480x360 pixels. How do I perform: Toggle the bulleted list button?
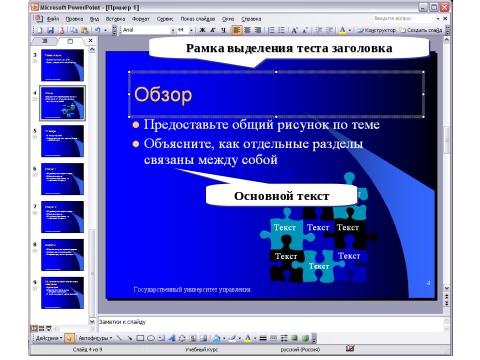tap(282, 30)
